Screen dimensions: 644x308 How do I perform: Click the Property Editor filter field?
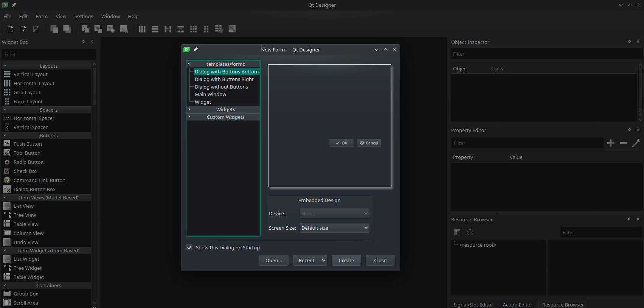point(527,143)
